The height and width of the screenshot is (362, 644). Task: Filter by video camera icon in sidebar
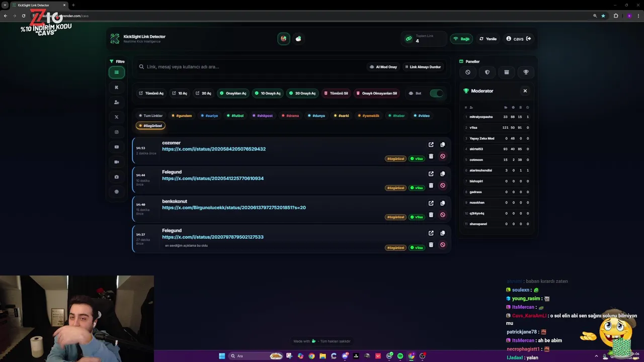coord(116,162)
